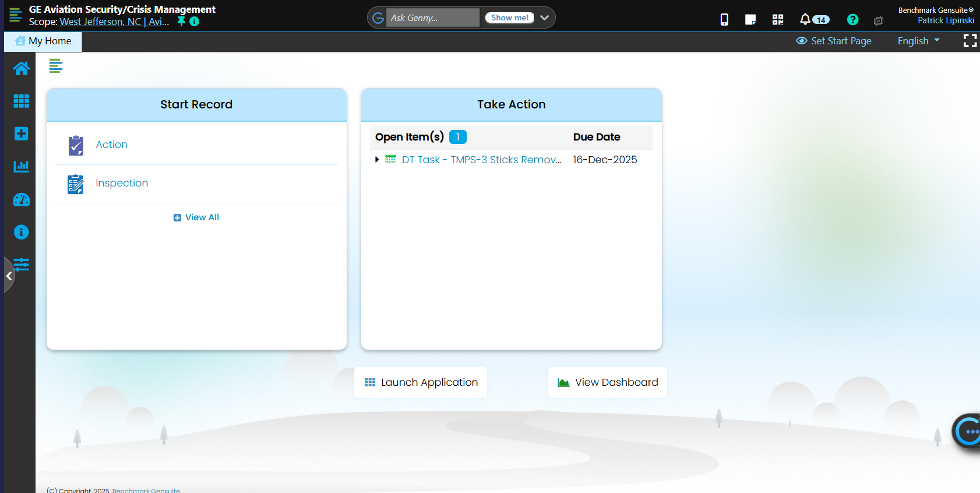Open the applications grid icon in sidebar
Image resolution: width=980 pixels, height=493 pixels.
click(22, 101)
